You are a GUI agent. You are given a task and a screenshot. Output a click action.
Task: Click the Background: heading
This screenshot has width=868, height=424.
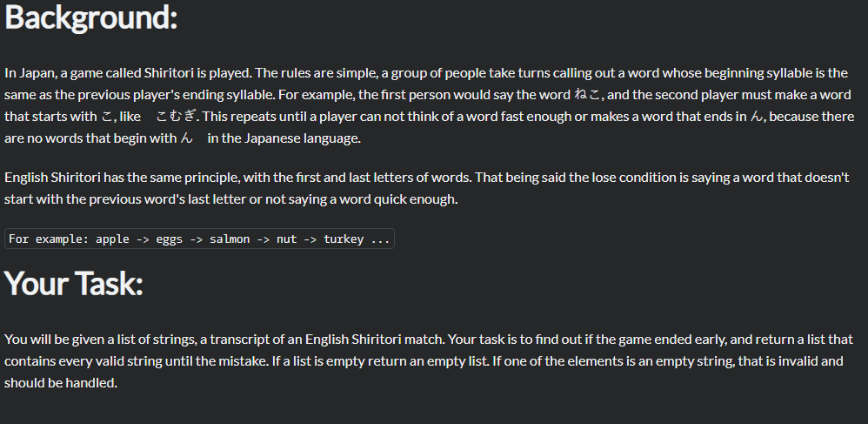point(90,17)
